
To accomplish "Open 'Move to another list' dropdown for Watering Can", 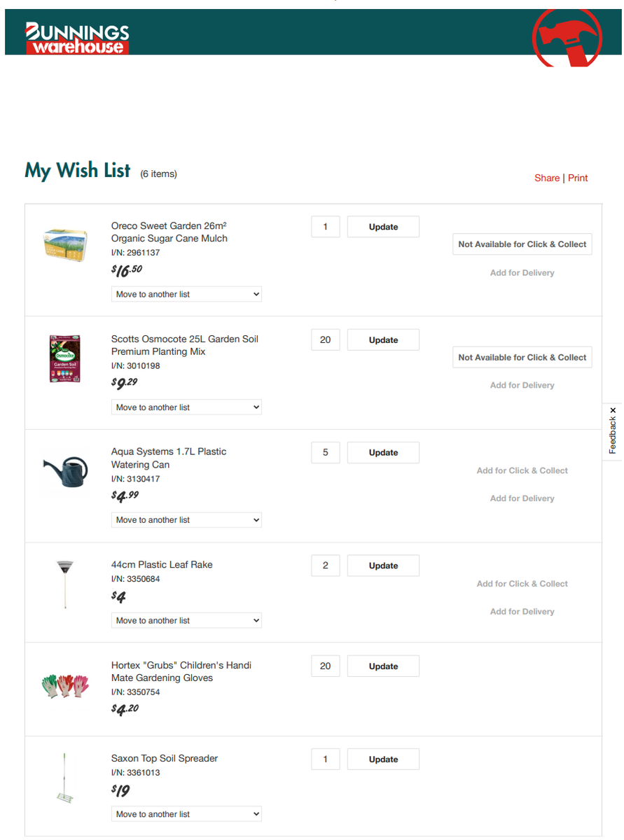I will click(x=186, y=520).
